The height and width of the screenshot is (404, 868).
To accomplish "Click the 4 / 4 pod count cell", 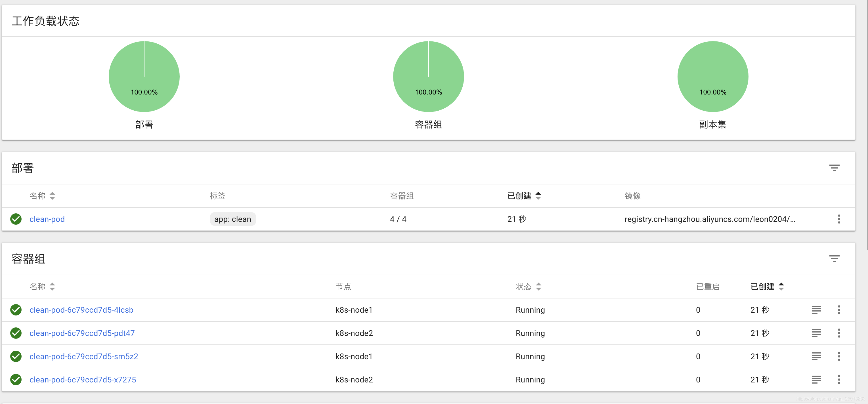I will (398, 219).
